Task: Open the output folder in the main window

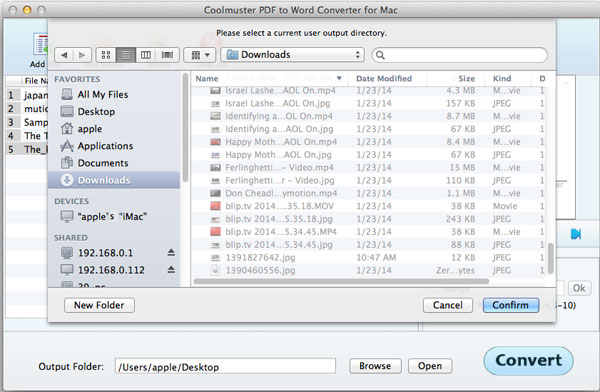Action: pos(430,366)
